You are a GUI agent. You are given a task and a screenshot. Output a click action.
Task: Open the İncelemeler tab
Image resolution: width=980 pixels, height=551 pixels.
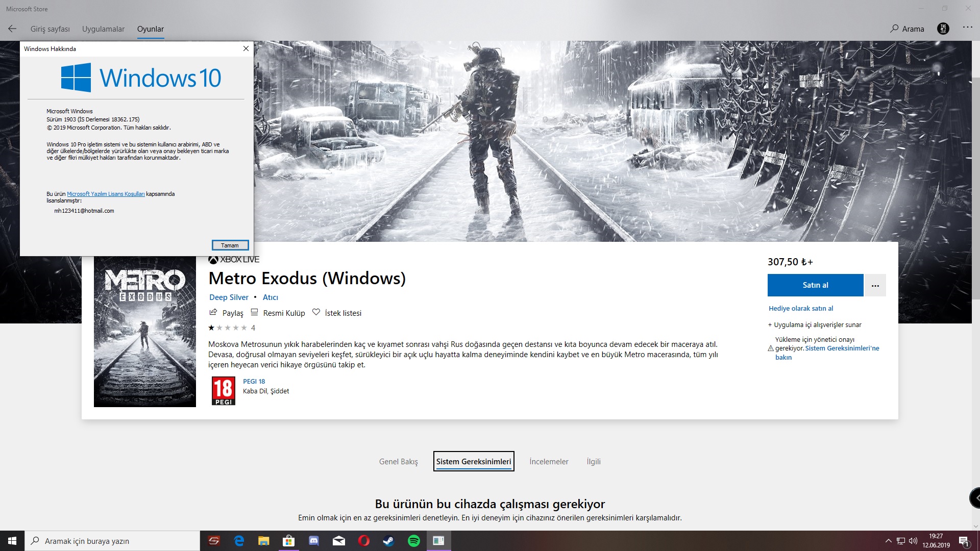pyautogui.click(x=549, y=462)
